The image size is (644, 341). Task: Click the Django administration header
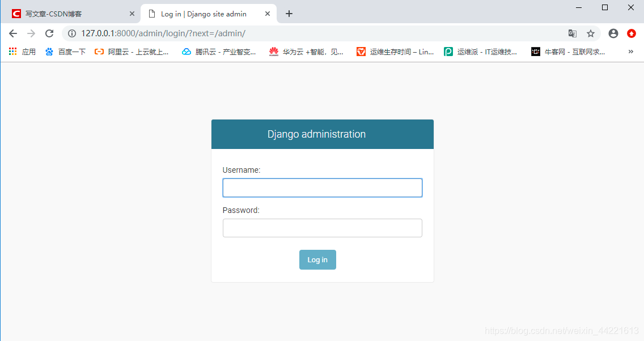click(316, 134)
